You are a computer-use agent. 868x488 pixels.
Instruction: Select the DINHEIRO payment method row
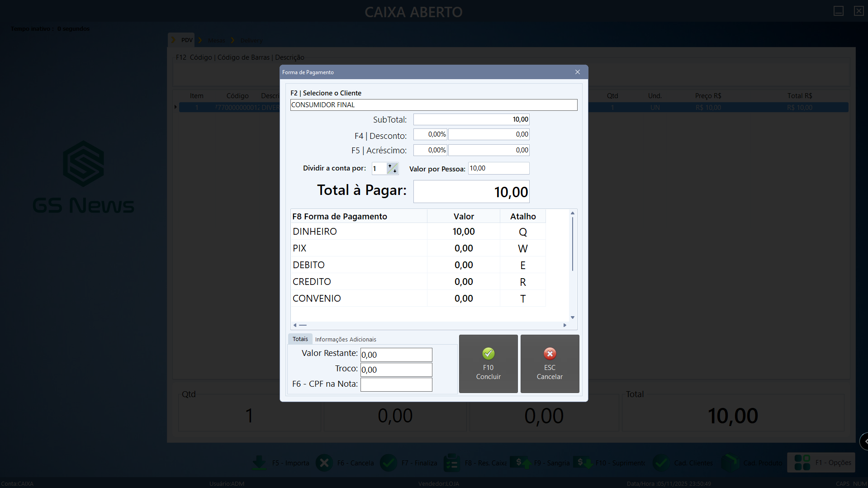pyautogui.click(x=359, y=232)
